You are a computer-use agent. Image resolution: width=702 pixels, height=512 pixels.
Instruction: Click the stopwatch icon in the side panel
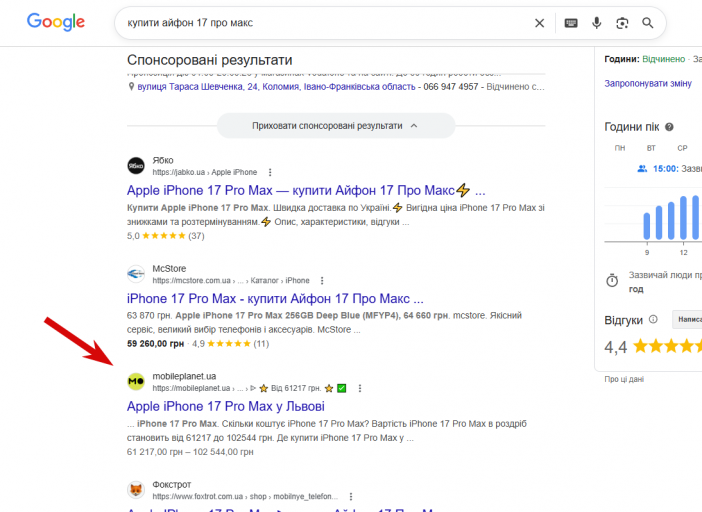(x=612, y=281)
